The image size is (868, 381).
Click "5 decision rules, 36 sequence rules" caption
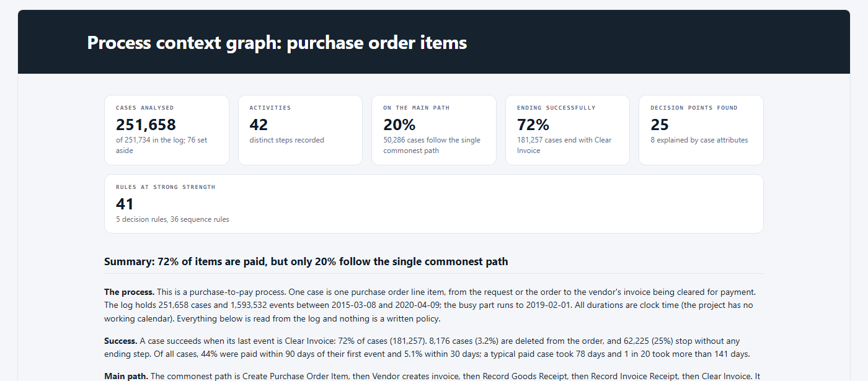pos(172,219)
